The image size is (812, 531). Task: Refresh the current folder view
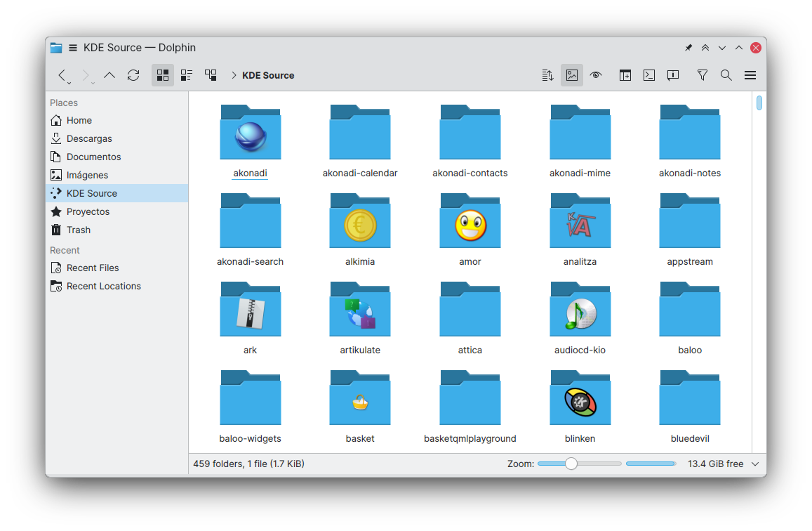(x=133, y=75)
